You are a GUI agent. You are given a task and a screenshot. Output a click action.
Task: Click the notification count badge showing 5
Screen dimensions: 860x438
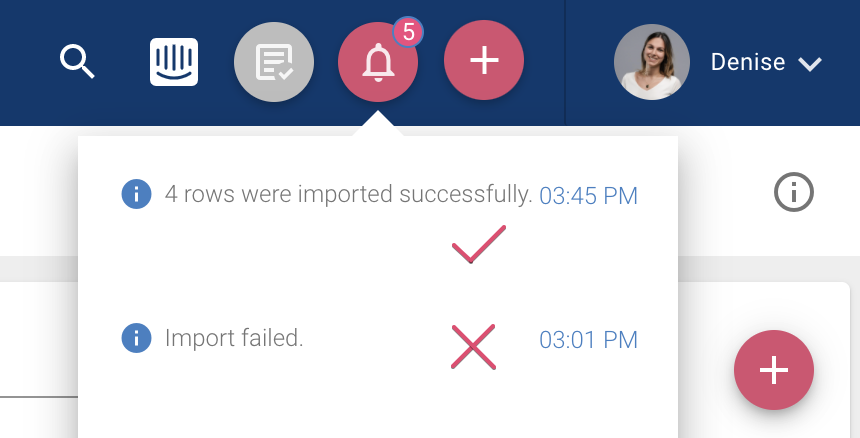point(408,32)
